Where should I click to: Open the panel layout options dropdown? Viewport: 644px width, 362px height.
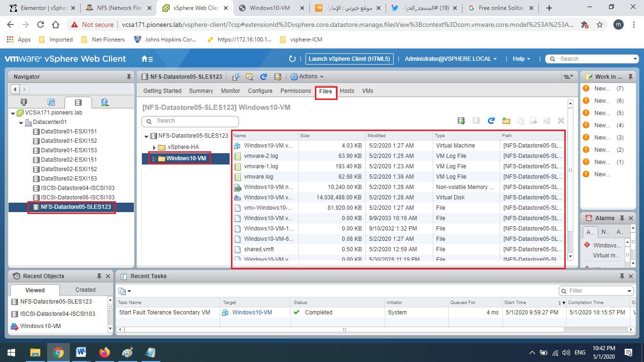tap(568, 76)
